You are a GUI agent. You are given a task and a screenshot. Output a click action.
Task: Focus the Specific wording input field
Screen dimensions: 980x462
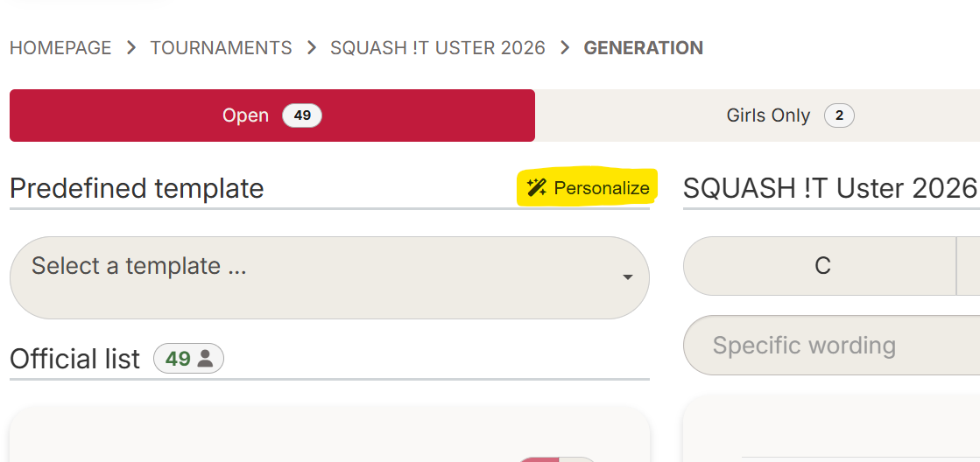tap(832, 346)
